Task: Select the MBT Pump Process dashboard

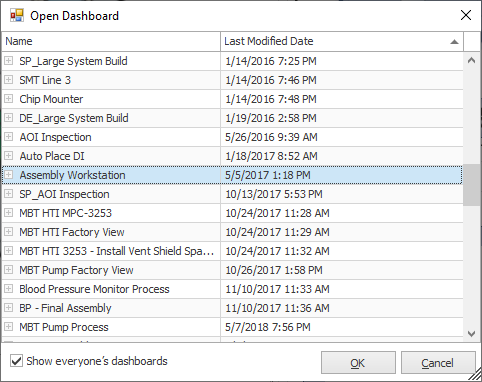Action: pos(64,327)
